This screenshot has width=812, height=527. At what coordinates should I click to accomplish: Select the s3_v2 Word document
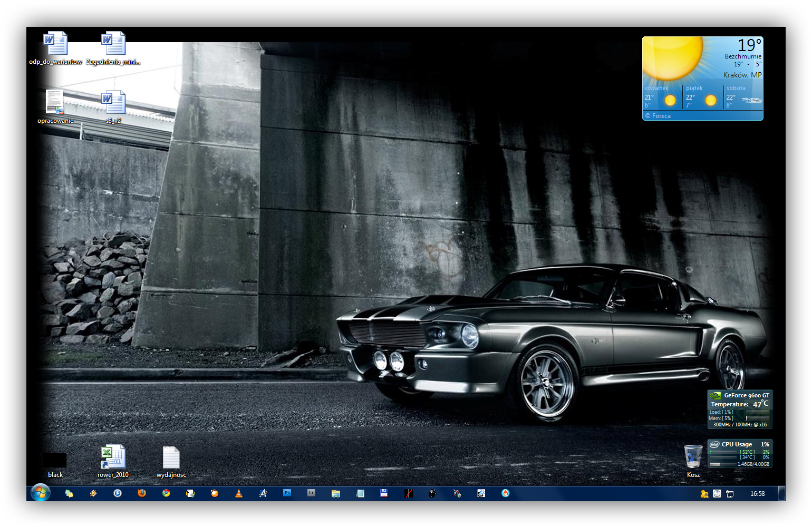click(x=113, y=103)
